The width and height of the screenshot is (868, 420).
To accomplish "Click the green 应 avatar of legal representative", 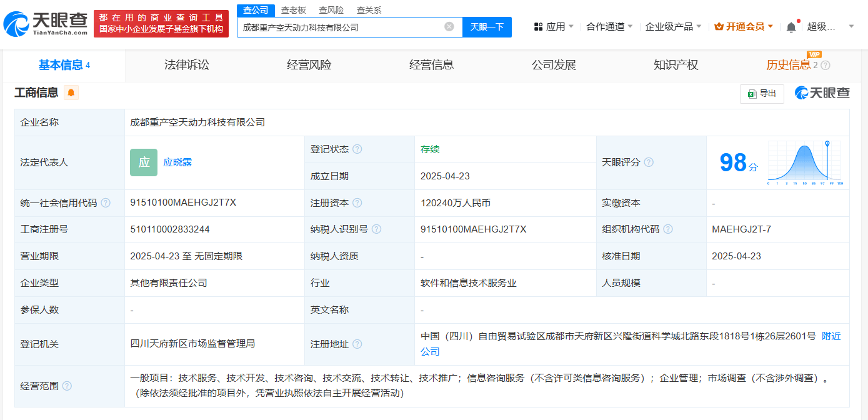I will [144, 162].
